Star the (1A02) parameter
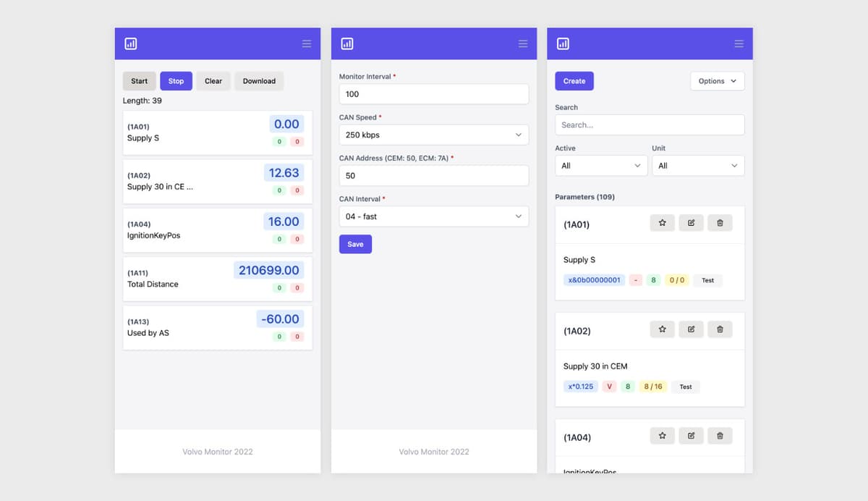The height and width of the screenshot is (501, 868). pos(662,329)
